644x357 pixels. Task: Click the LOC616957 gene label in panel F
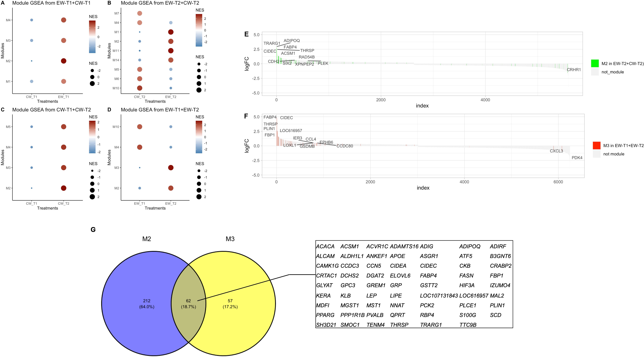[291, 131]
